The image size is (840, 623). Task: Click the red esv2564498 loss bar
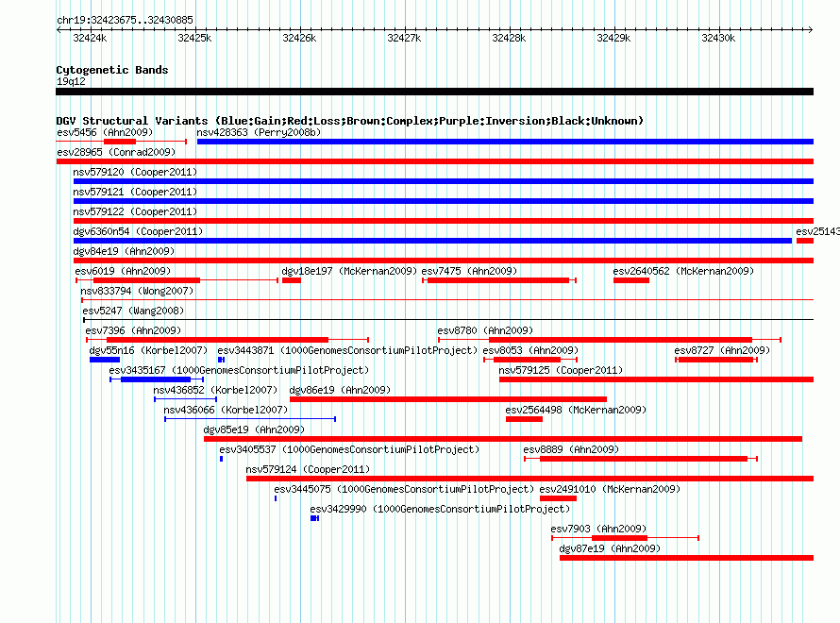525,419
